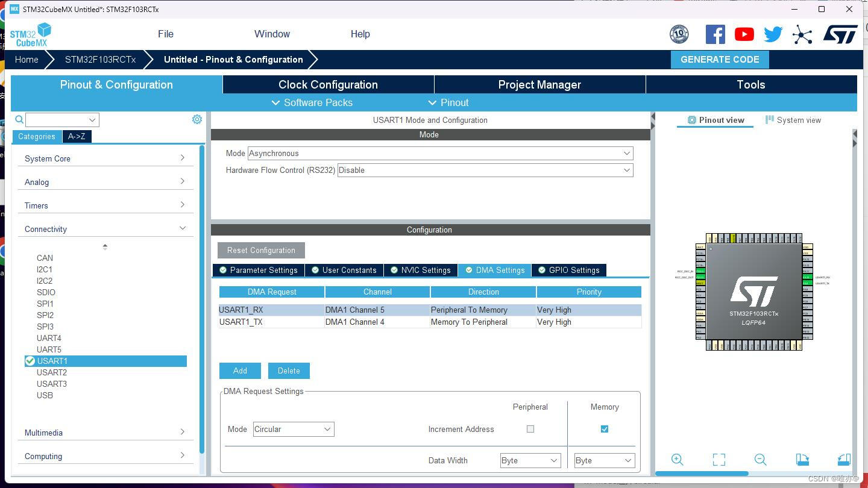Image resolution: width=868 pixels, height=488 pixels.
Task: Zoom out of the pinout view
Action: click(761, 460)
